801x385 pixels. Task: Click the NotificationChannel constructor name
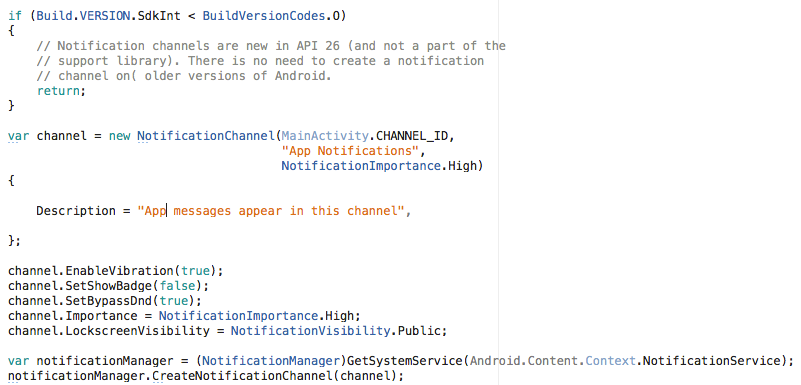click(x=206, y=136)
